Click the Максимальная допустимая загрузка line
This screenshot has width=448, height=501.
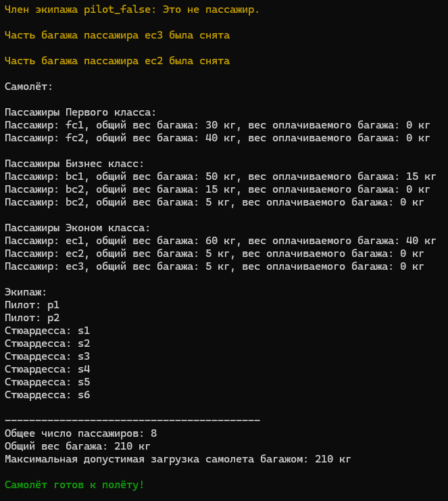[178, 459]
